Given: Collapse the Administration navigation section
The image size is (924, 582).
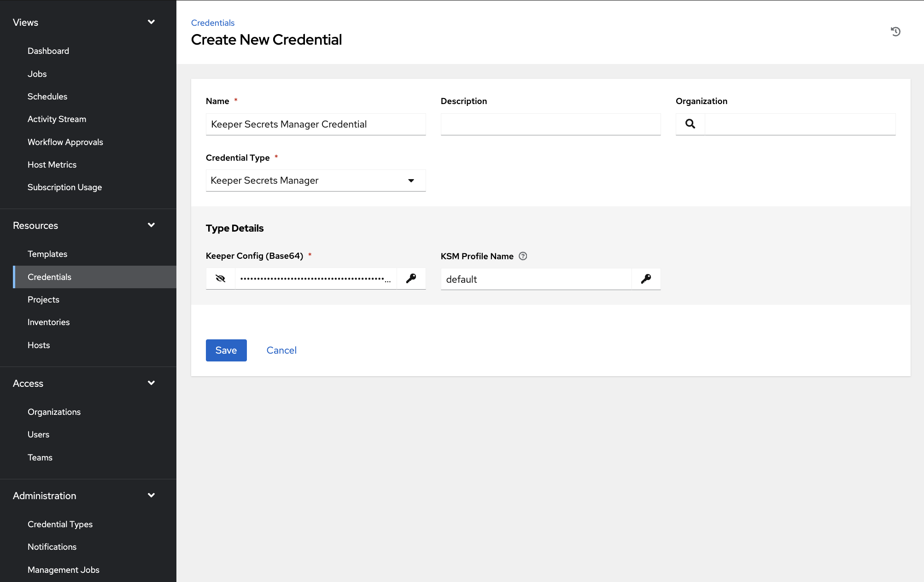Looking at the screenshot, I should [x=151, y=495].
